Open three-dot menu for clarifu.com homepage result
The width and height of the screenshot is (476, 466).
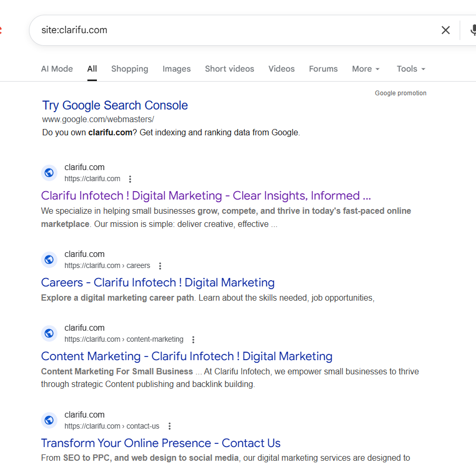coord(130,179)
